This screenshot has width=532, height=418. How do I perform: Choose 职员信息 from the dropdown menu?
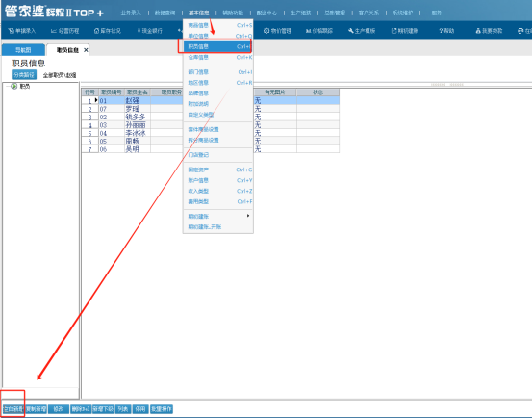click(x=217, y=46)
